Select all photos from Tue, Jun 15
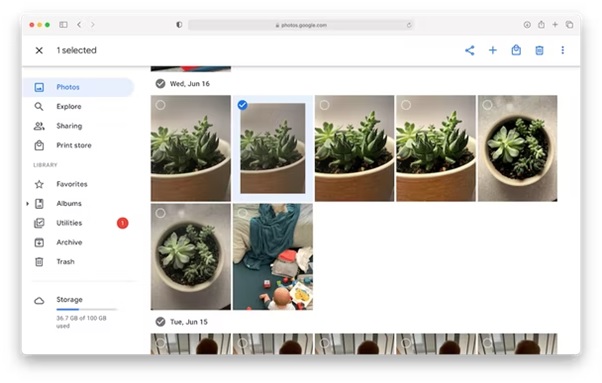Viewport: 602px width, 383px height. click(160, 322)
